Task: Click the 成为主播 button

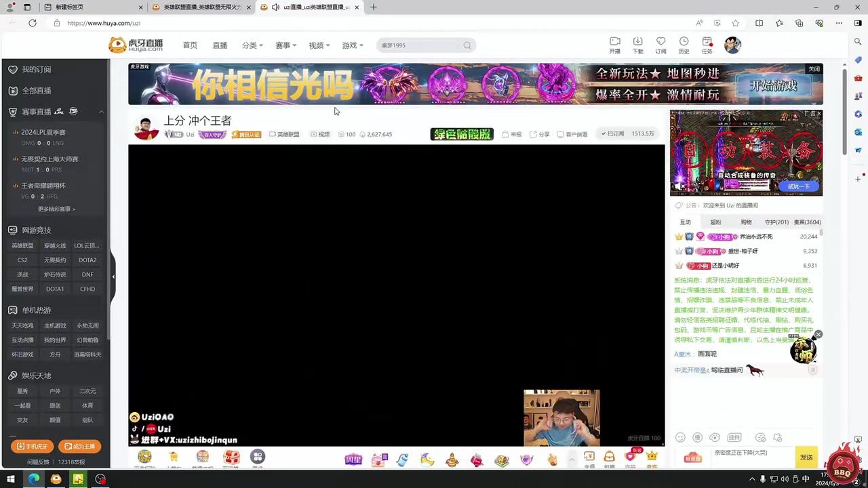Action: pos(79,446)
